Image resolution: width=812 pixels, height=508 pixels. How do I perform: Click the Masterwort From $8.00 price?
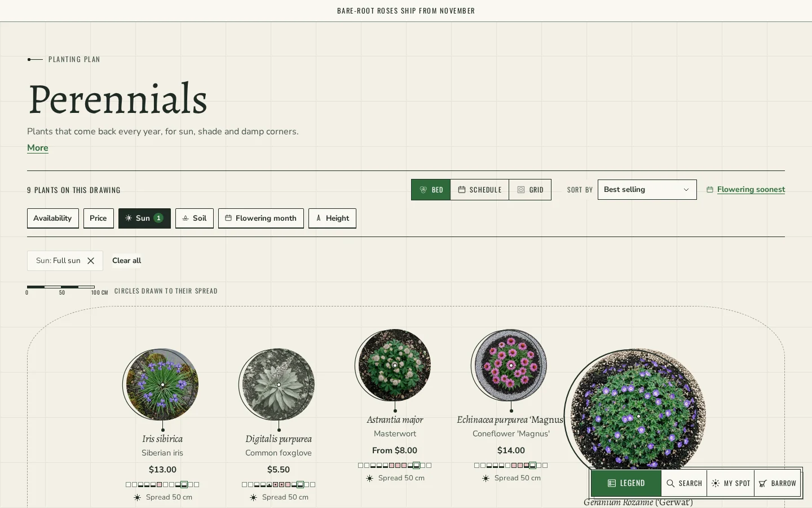[395, 450]
